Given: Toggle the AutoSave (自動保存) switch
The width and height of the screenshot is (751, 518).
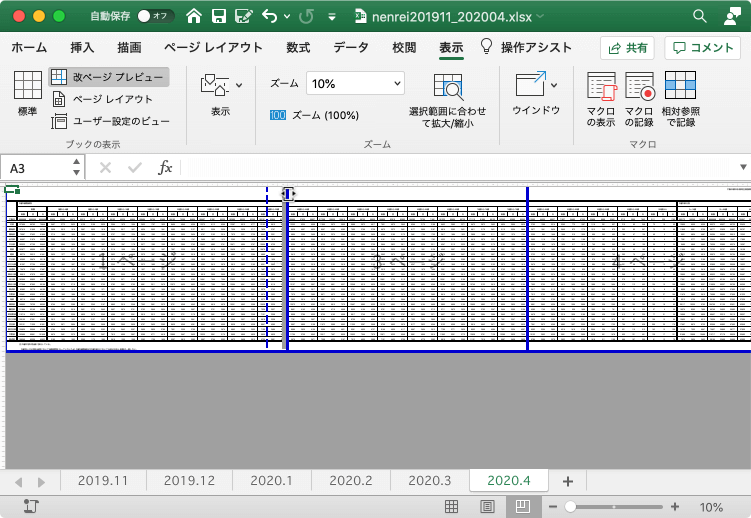Looking at the screenshot, I should (x=157, y=17).
